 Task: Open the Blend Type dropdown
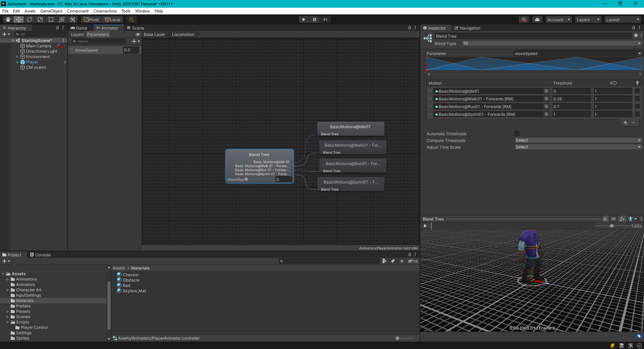[x=551, y=43]
